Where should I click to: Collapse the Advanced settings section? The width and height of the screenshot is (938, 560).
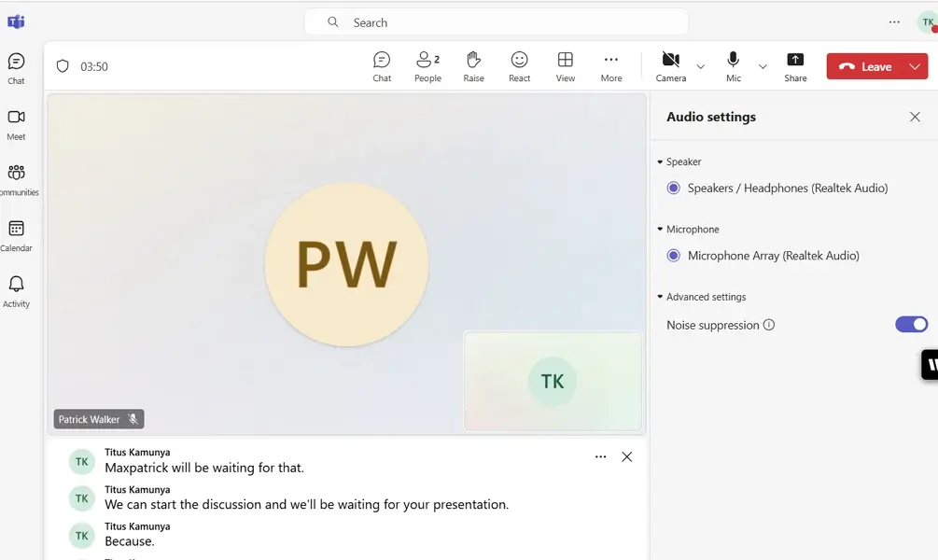click(x=660, y=297)
